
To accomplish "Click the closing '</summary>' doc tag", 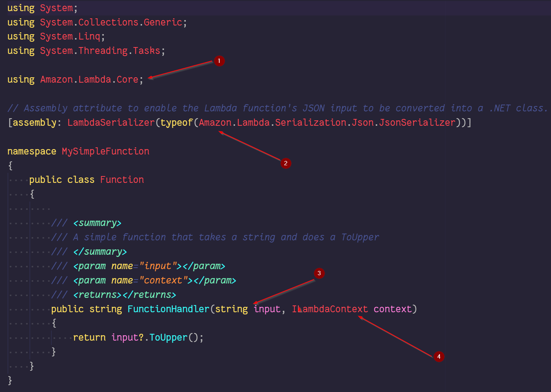I will [100, 252].
